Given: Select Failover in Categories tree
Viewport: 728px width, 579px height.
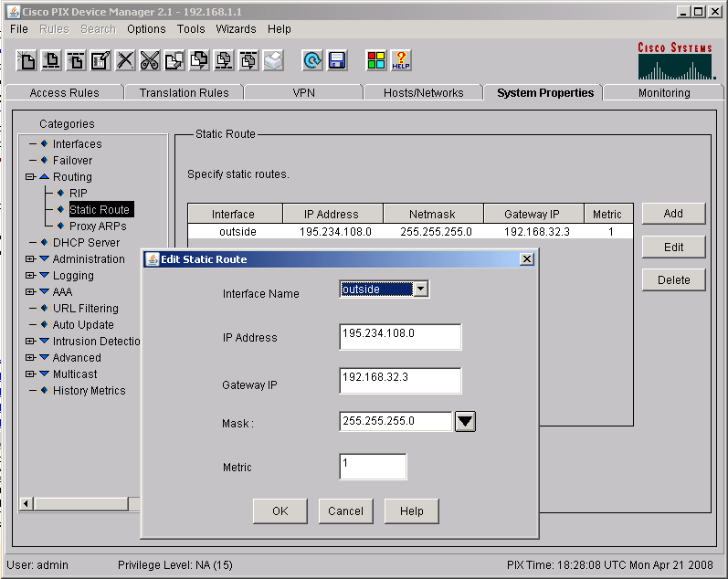Looking at the screenshot, I should [x=72, y=160].
